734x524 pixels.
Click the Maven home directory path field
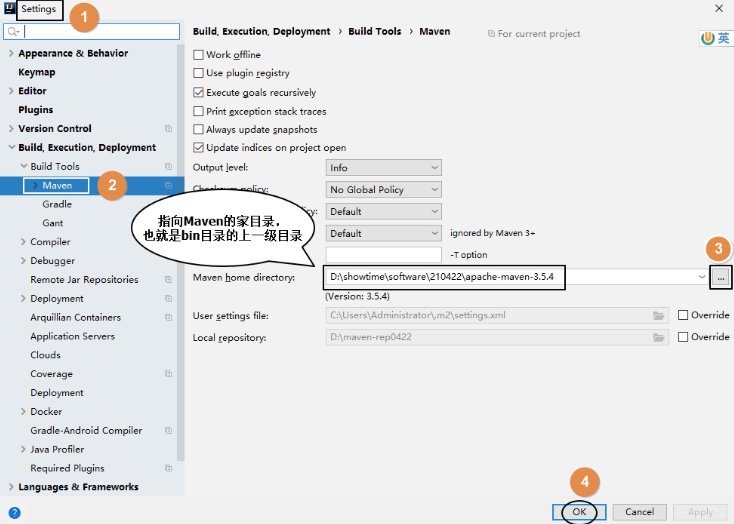coord(510,277)
